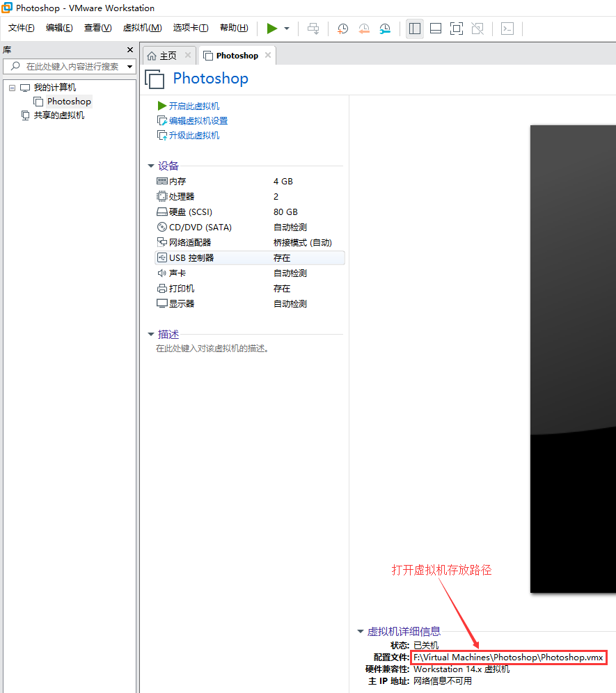
Task: Collapse the 我的计算机 tree node
Action: coord(13,88)
